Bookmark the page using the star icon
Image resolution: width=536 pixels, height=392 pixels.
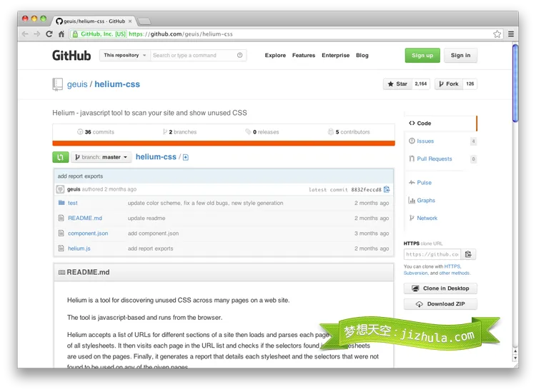[497, 34]
